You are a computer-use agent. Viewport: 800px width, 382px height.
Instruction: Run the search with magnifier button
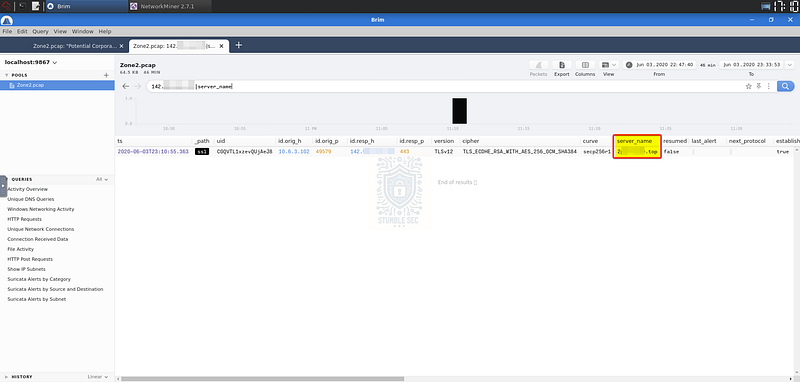pyautogui.click(x=786, y=86)
